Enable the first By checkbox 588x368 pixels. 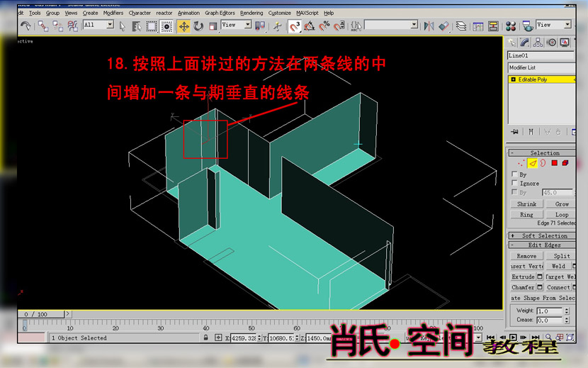pyautogui.click(x=514, y=174)
